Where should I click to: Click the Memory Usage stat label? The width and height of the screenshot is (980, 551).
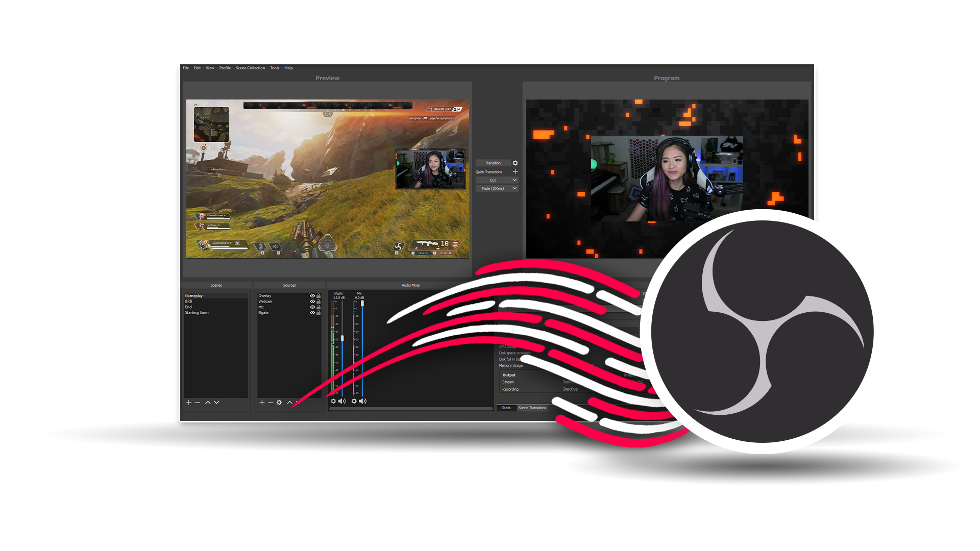coord(511,366)
